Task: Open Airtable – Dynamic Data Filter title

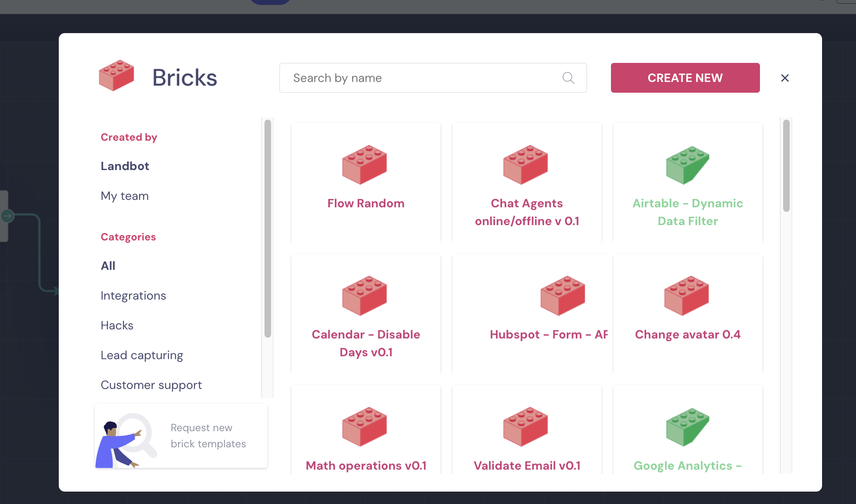Action: [x=688, y=212]
